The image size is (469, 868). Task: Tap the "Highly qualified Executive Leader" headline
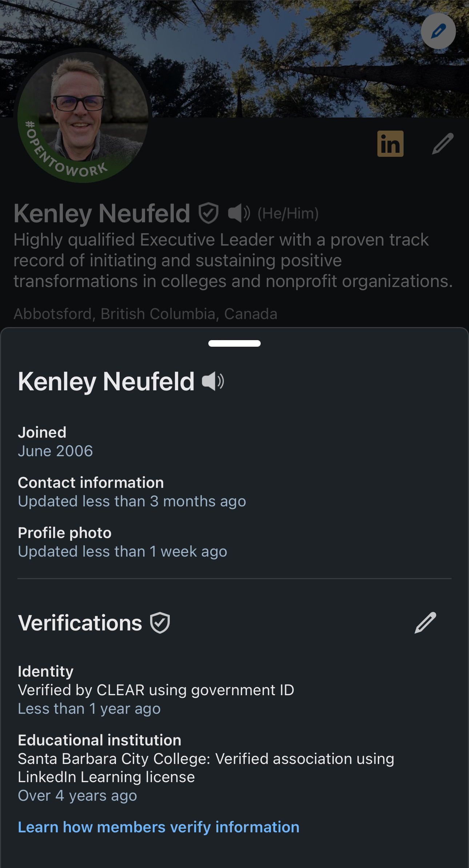[233, 260]
